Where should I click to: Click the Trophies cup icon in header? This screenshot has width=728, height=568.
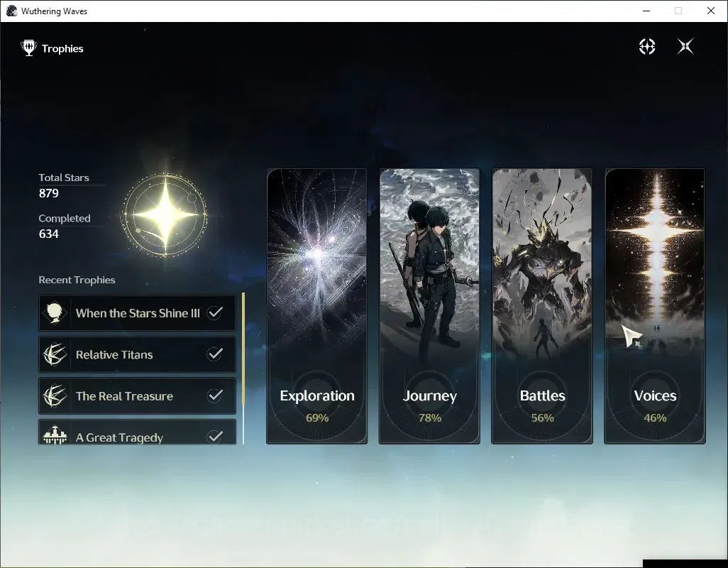click(29, 48)
